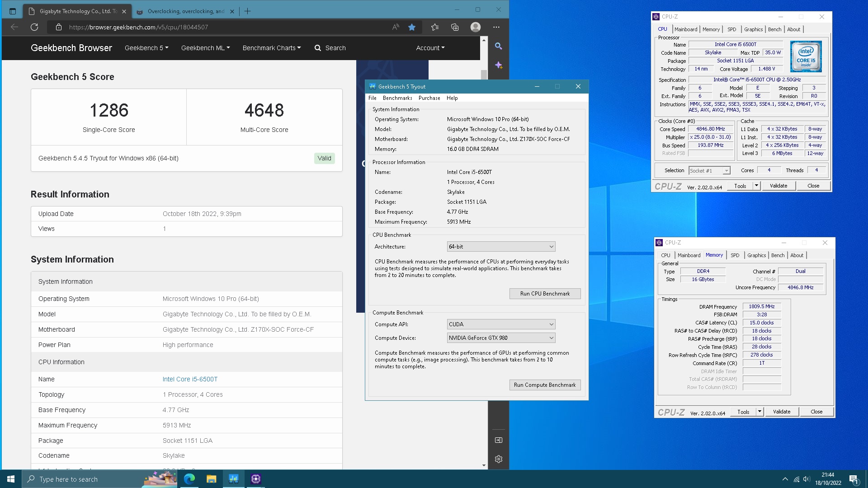Switch to Geekbench app in taskbar

(x=233, y=479)
